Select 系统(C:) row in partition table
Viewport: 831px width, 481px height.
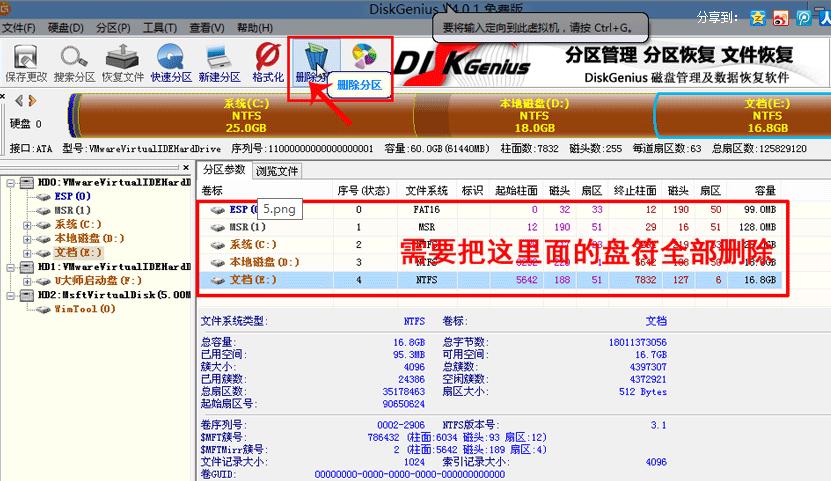tap(490, 245)
